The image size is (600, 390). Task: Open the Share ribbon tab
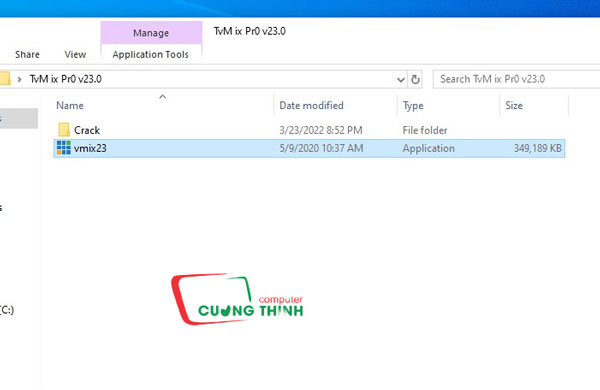point(27,54)
